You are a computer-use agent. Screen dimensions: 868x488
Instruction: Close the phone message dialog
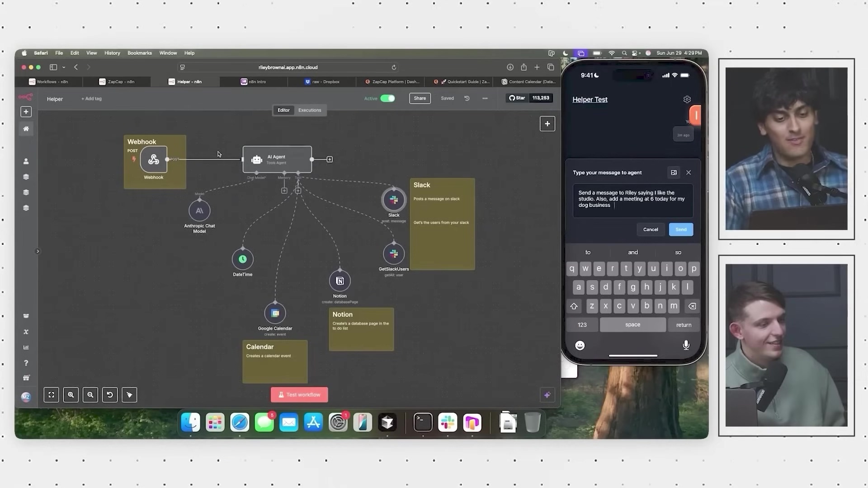pyautogui.click(x=689, y=173)
